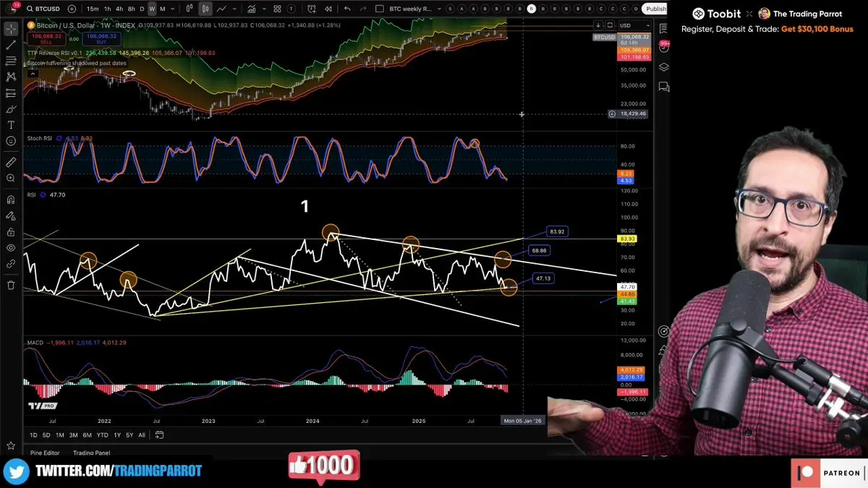This screenshot has height=488, width=868.
Task: Open the forecasting and measurement tools
Action: click(x=11, y=93)
